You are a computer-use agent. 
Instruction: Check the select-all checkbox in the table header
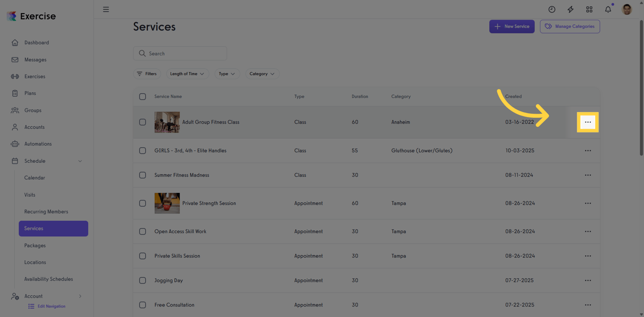click(x=142, y=96)
